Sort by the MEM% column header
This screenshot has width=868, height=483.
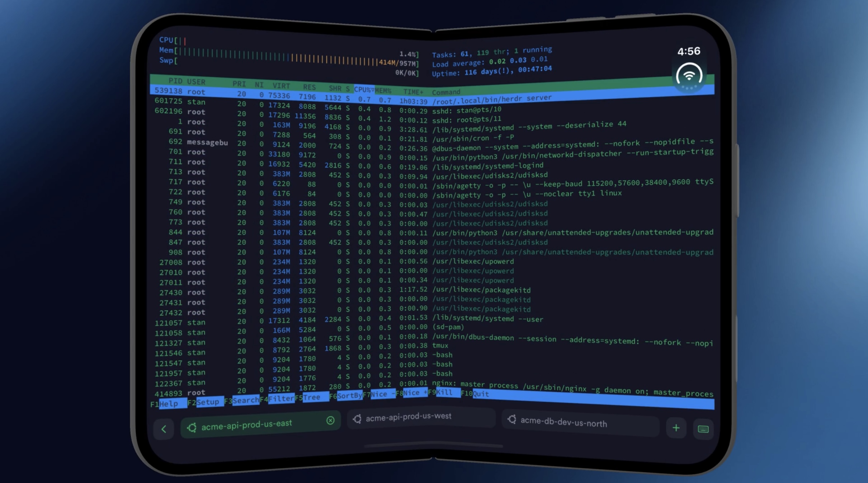[383, 90]
